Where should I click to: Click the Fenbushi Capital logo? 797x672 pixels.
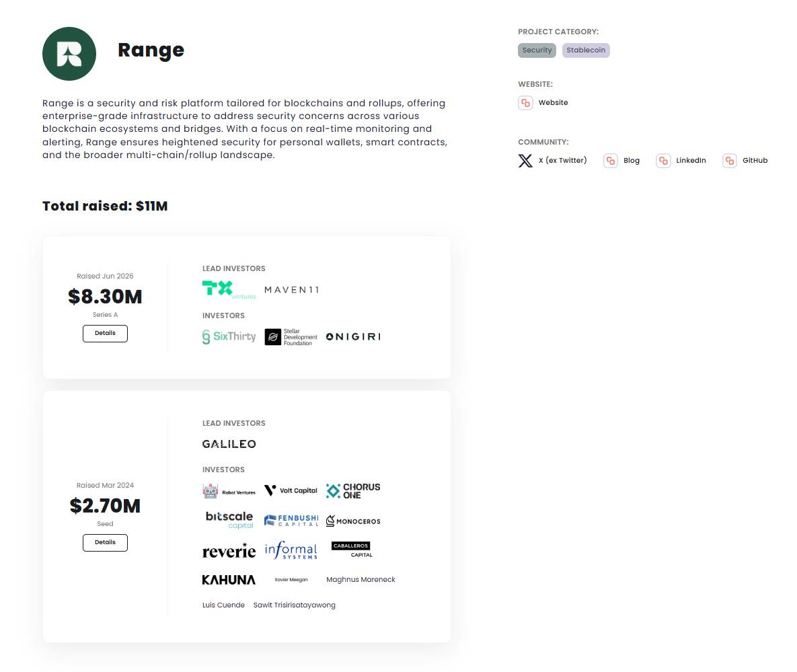(291, 521)
